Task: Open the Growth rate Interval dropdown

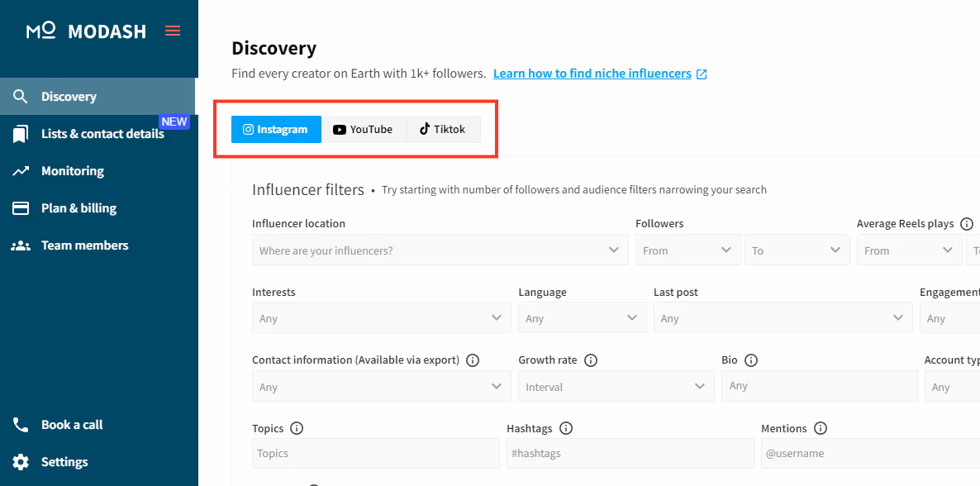Action: [x=616, y=387]
